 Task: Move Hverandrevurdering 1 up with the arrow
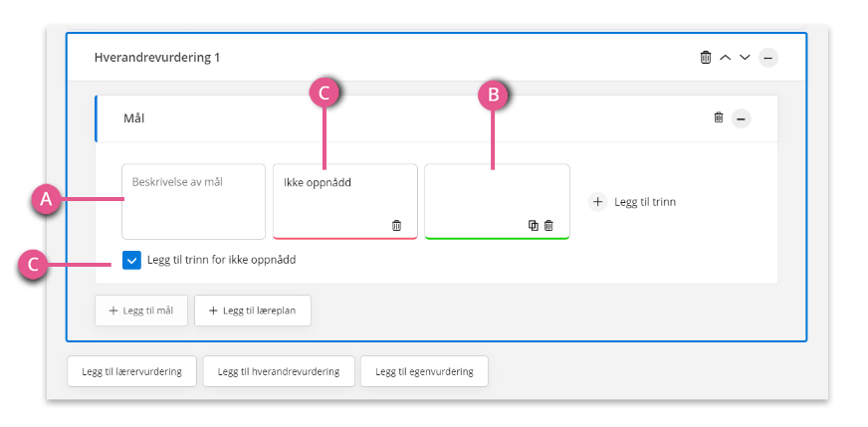tap(726, 57)
